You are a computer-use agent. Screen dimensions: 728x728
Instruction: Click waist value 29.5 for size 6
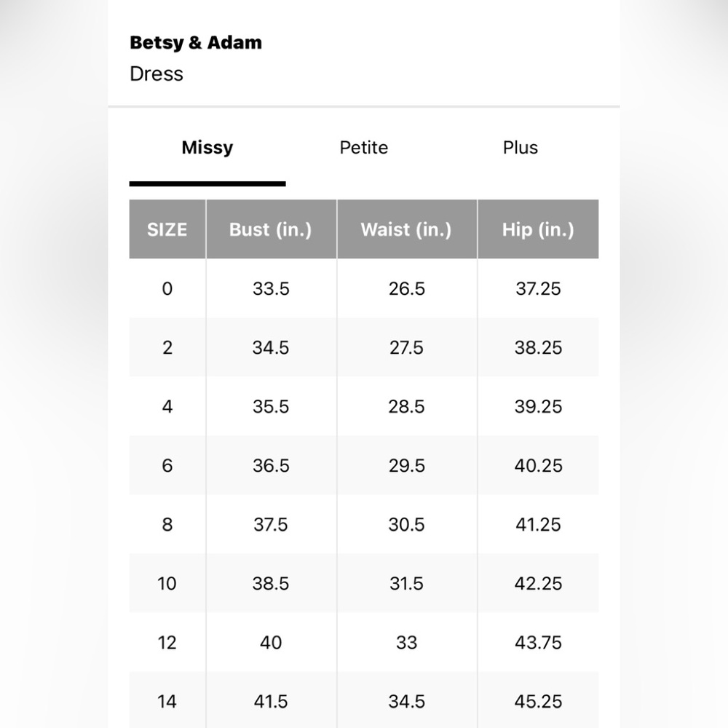(406, 466)
